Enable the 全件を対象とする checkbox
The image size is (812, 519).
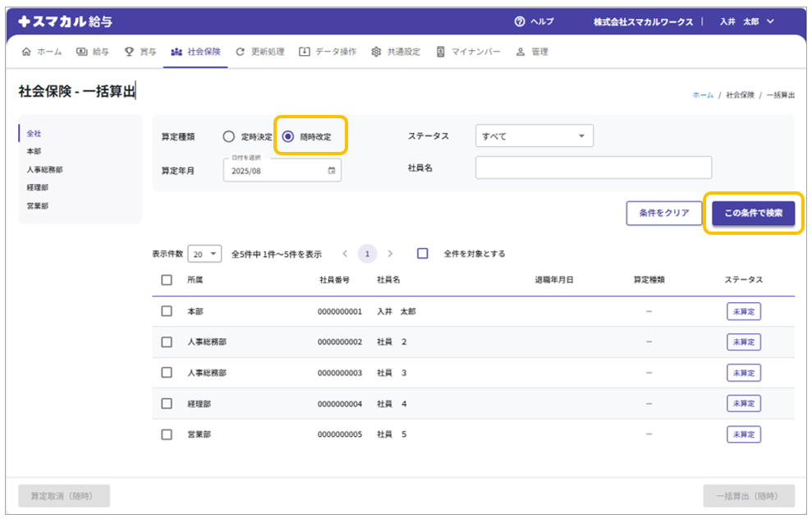click(x=423, y=254)
